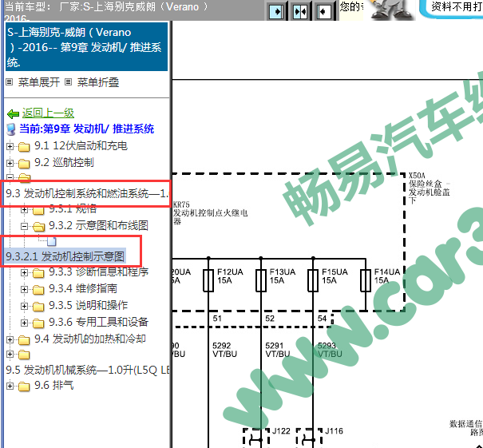Click the 资料不用打 button at top right
Image resolution: width=483 pixels, height=448 pixels.
(x=452, y=9)
